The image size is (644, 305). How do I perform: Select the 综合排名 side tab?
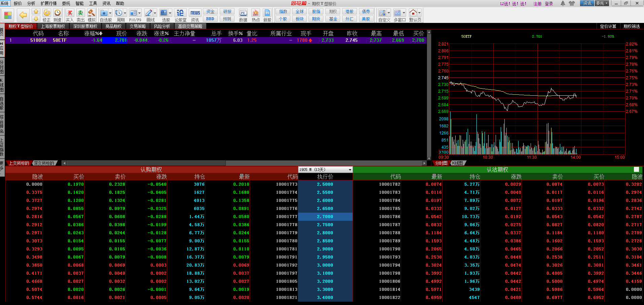[2, 124]
